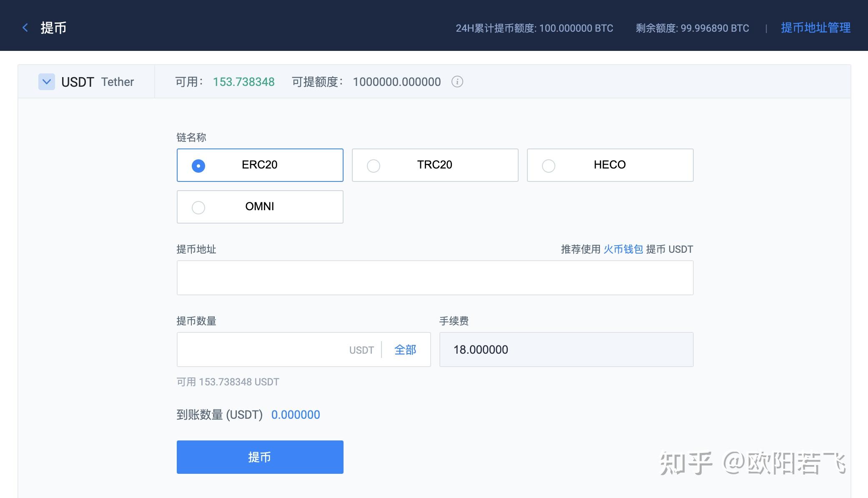Choose the HECO chain option
Image resolution: width=868 pixels, height=498 pixels.
pyautogui.click(x=610, y=165)
